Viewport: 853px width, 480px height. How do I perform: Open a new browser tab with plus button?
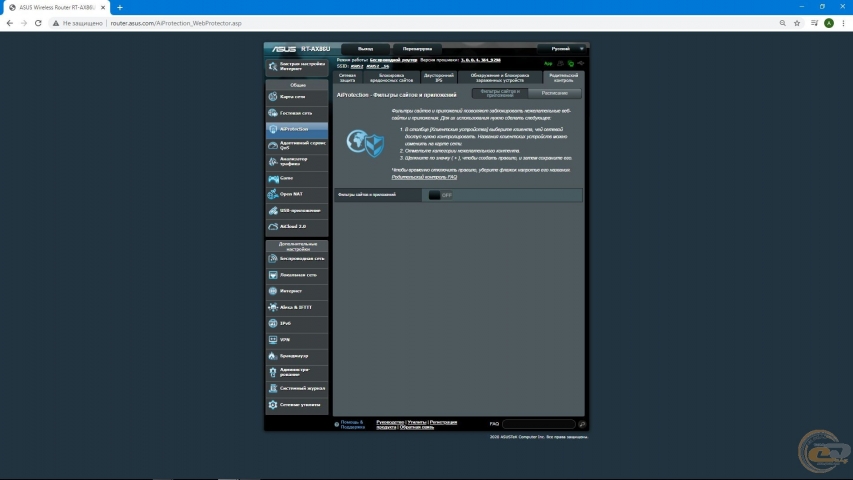tap(120, 8)
